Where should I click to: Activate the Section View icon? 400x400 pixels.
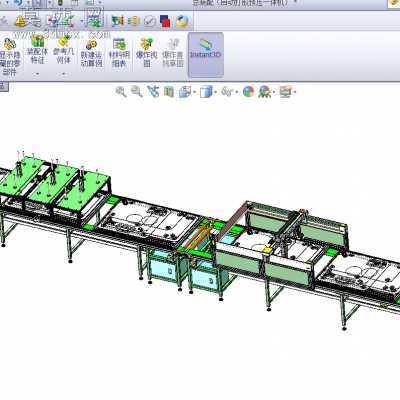(x=169, y=91)
